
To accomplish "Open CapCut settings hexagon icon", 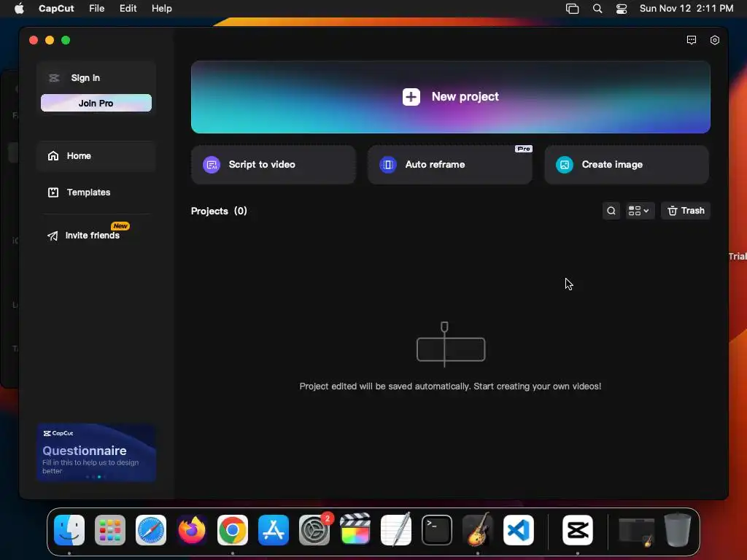I will [x=715, y=40].
